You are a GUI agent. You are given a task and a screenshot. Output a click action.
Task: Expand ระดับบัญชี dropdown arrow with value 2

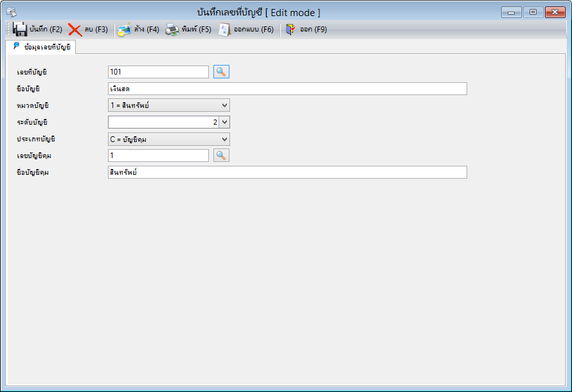click(x=224, y=122)
